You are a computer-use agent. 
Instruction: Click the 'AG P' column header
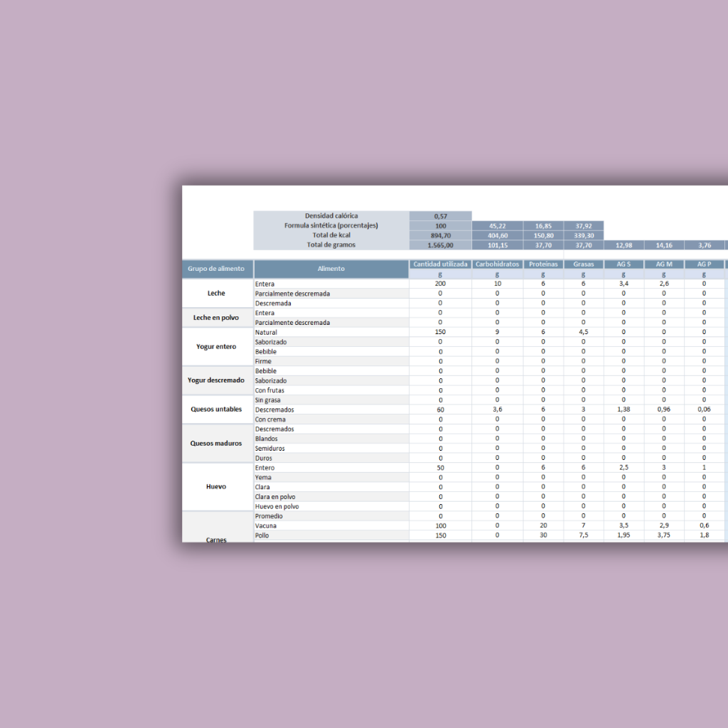(704, 264)
